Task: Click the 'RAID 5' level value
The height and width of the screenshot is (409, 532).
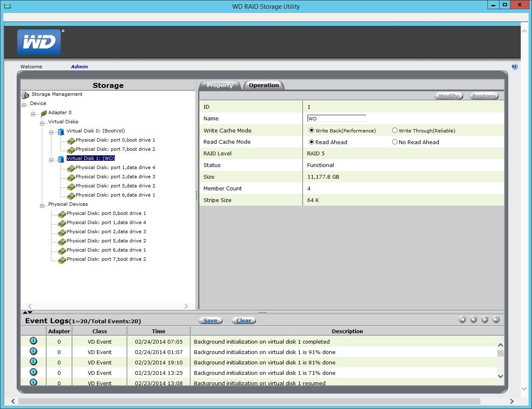Action: point(316,154)
